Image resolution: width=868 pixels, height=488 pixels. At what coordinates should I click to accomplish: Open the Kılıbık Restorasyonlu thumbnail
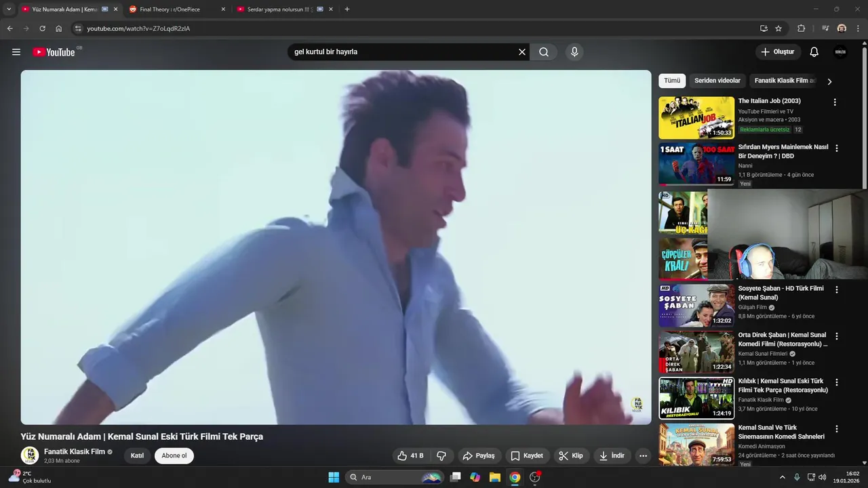(696, 398)
